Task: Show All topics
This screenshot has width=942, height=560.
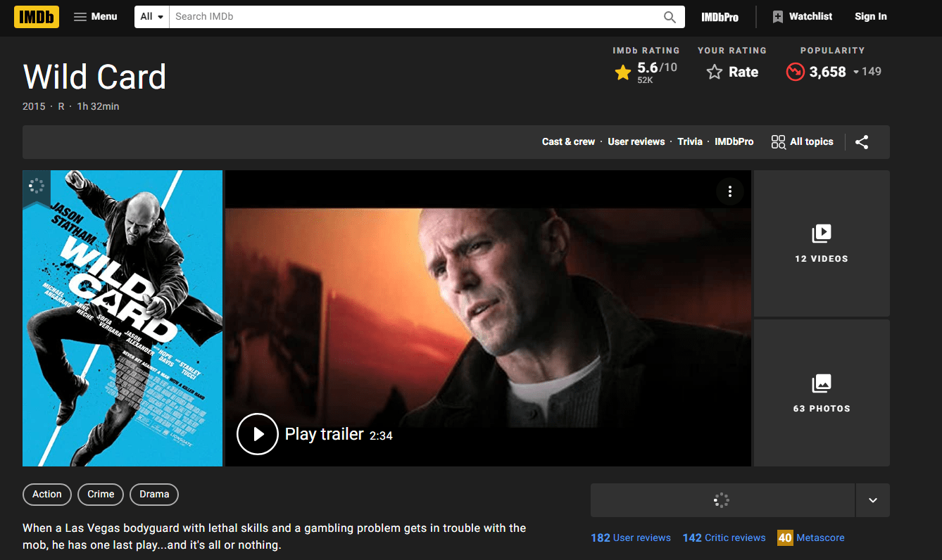Action: click(x=802, y=142)
